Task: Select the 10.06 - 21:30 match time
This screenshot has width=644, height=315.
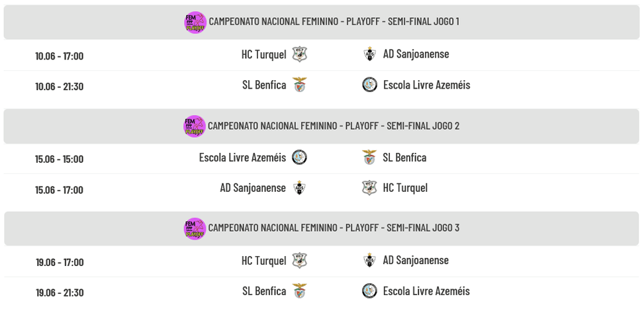Action: [59, 86]
